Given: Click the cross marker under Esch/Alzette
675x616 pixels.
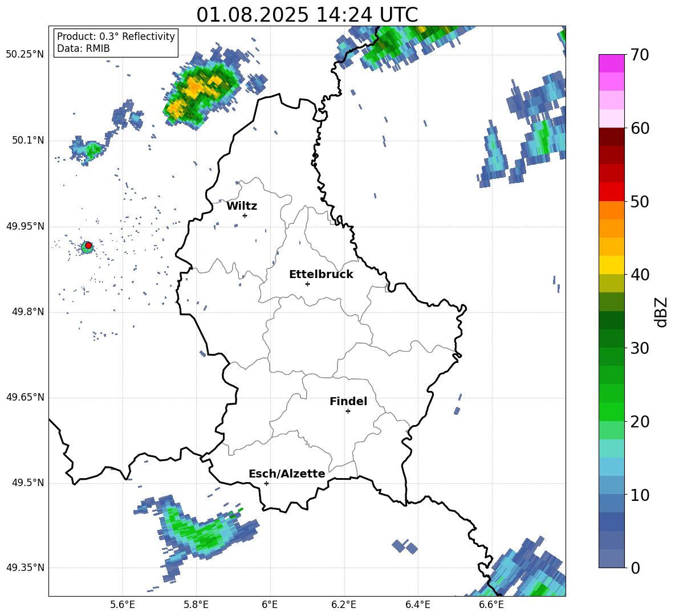Looking at the screenshot, I should click(266, 483).
